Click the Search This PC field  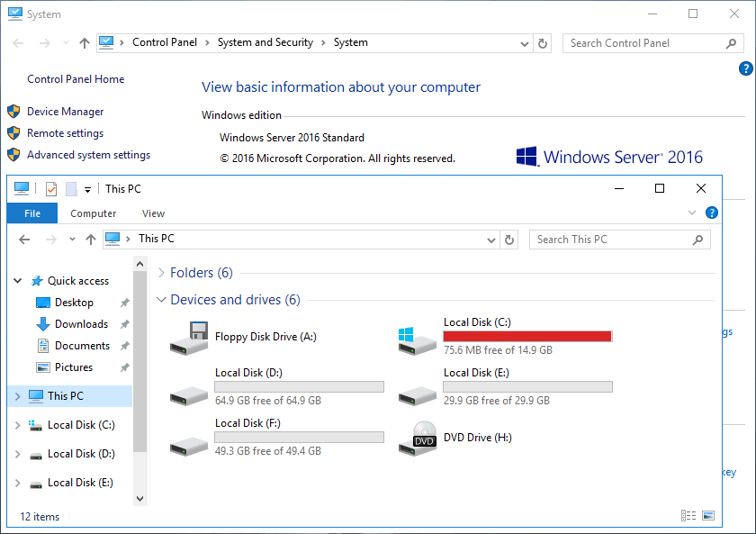[x=612, y=240]
